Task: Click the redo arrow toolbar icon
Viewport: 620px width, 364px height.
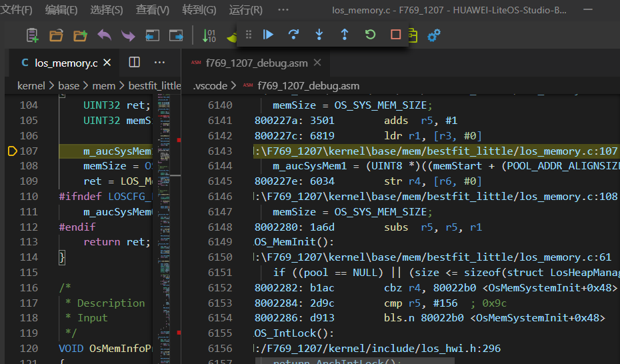Action: click(128, 35)
